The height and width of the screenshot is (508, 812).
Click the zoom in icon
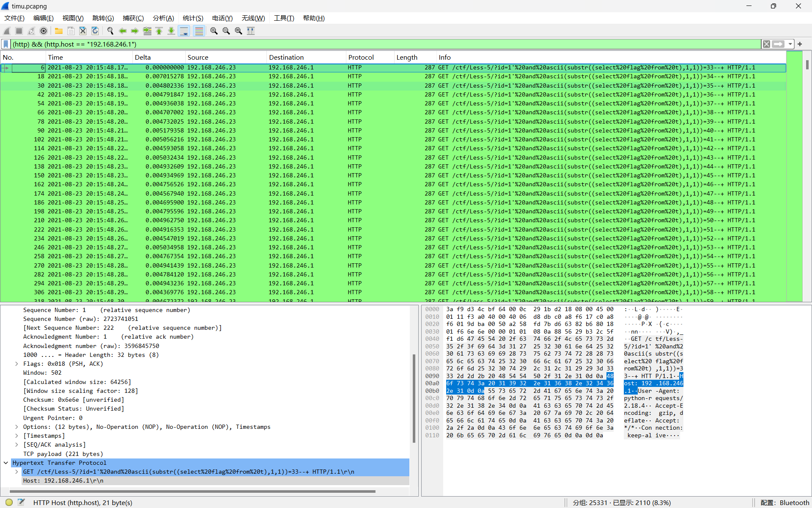point(214,31)
